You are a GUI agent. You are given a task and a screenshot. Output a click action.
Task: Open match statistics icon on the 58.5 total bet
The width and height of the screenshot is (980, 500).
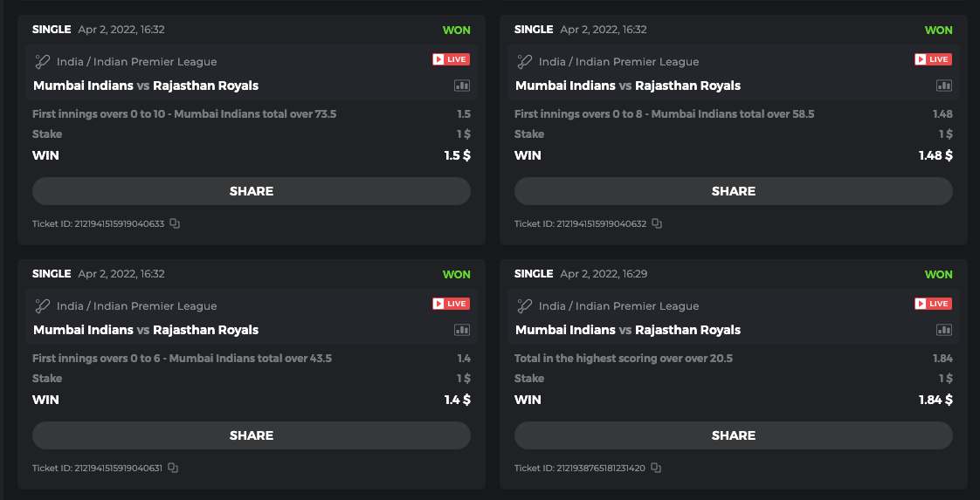(944, 86)
